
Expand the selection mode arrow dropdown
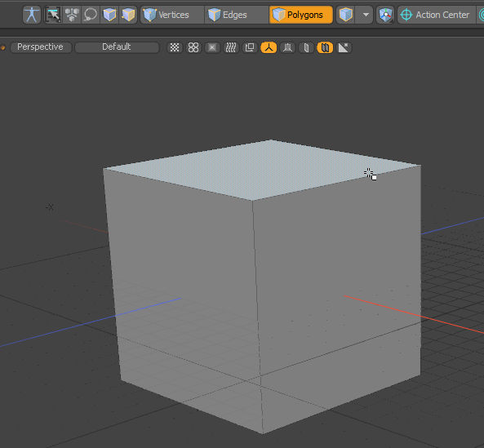tap(366, 15)
